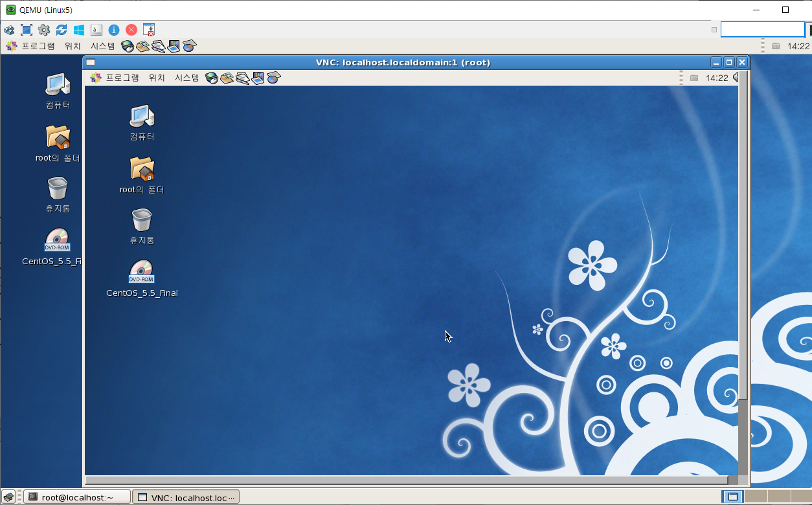Screen dimensions: 812x505
Task: Launch web browser icon inside VNC window panel
Action: pos(212,78)
